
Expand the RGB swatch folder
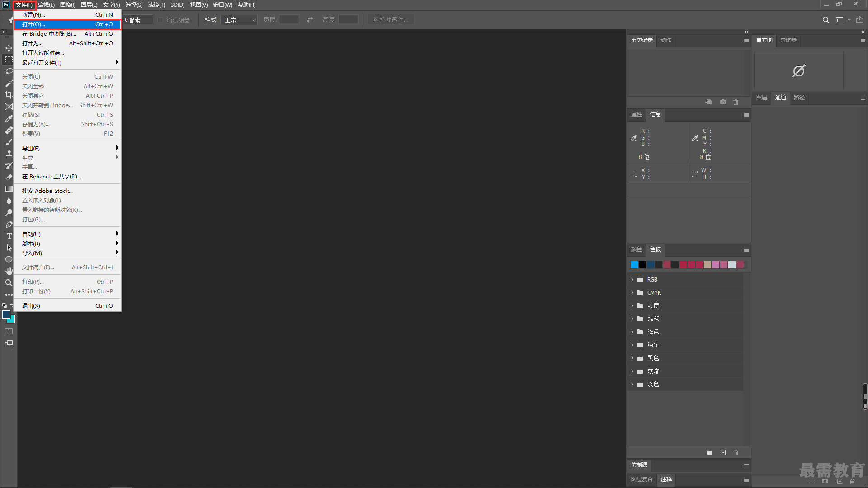click(x=632, y=280)
